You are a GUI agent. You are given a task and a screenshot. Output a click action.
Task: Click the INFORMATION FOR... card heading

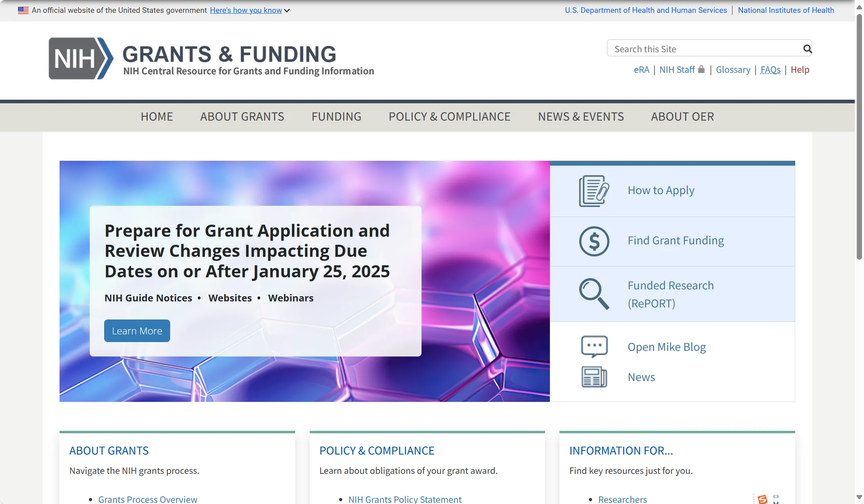click(x=621, y=451)
